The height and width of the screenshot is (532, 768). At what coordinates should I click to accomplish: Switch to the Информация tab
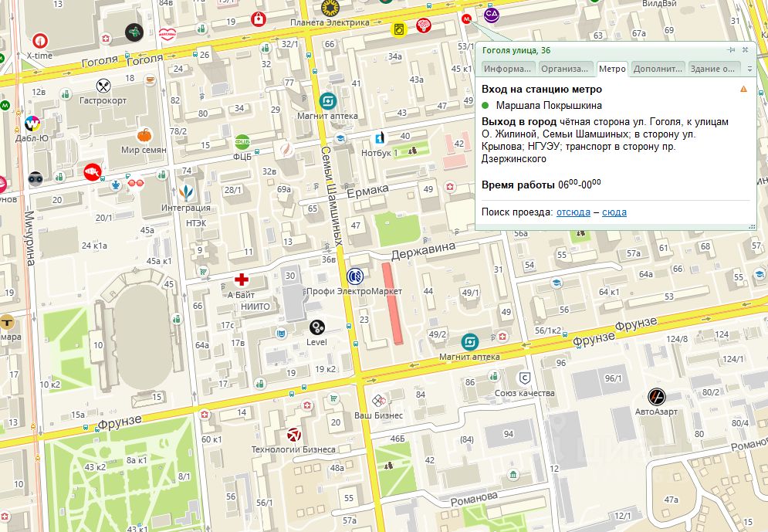click(x=507, y=69)
